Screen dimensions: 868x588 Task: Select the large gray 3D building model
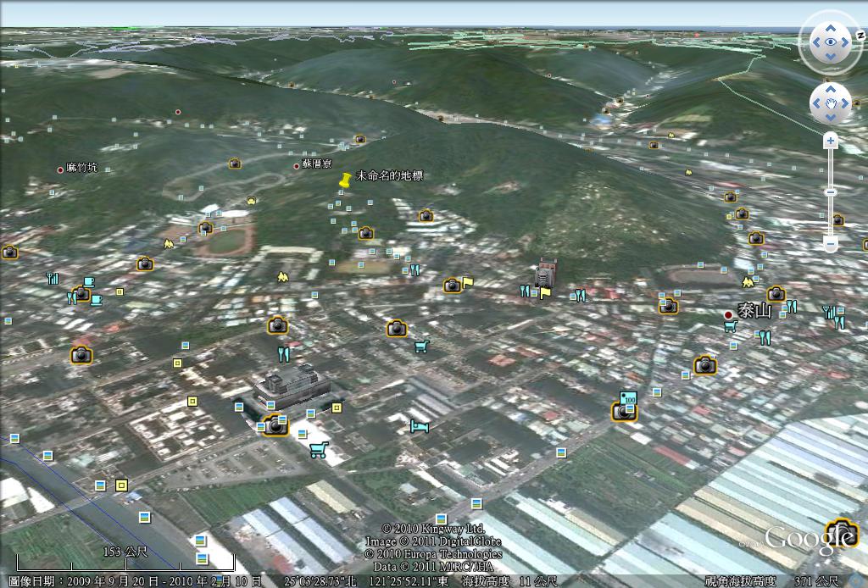click(291, 386)
